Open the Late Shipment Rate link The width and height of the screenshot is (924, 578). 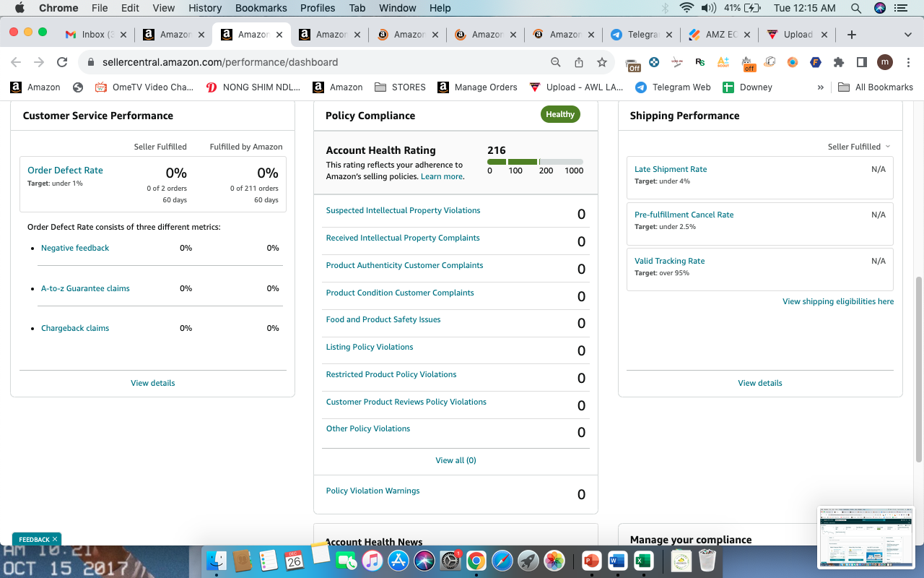coord(671,169)
